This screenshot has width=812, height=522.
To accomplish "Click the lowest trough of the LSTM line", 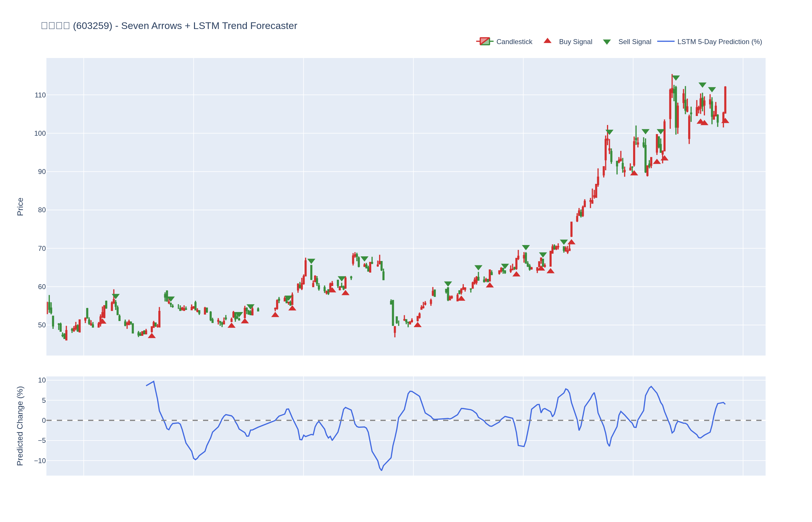I will coord(382,470).
